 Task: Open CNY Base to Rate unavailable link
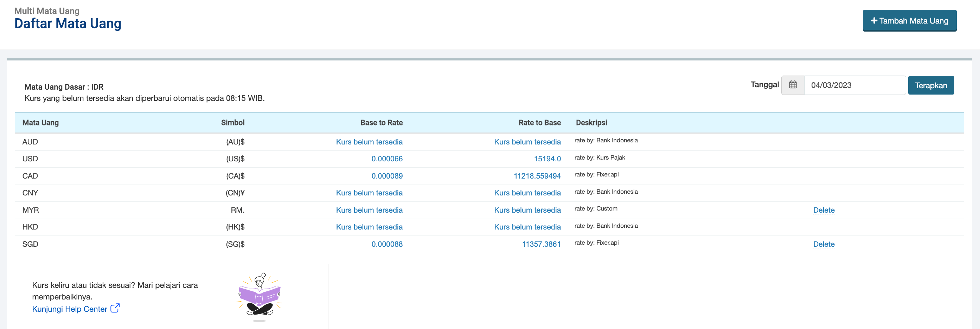[369, 193]
